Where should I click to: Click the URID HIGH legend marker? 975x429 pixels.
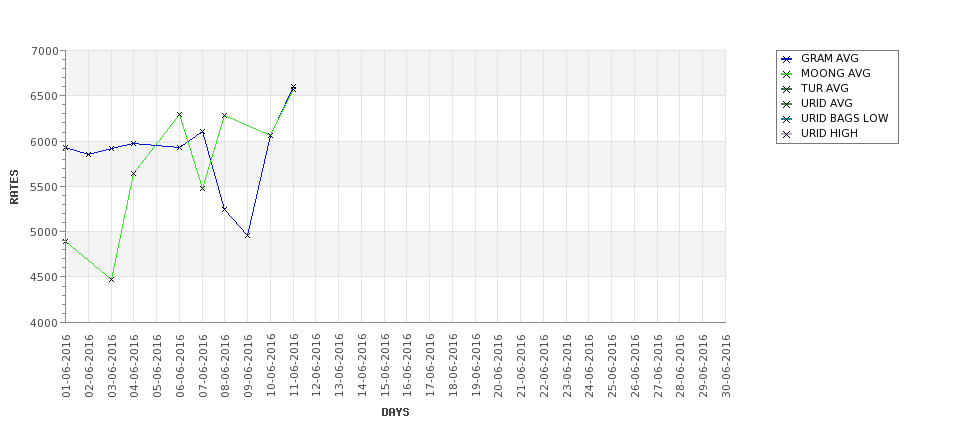tap(787, 134)
